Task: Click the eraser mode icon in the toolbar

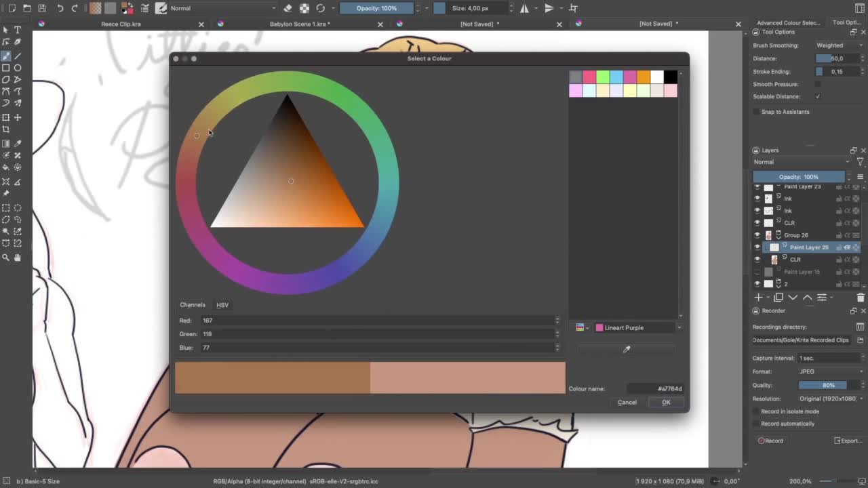Action: pyautogui.click(x=288, y=8)
